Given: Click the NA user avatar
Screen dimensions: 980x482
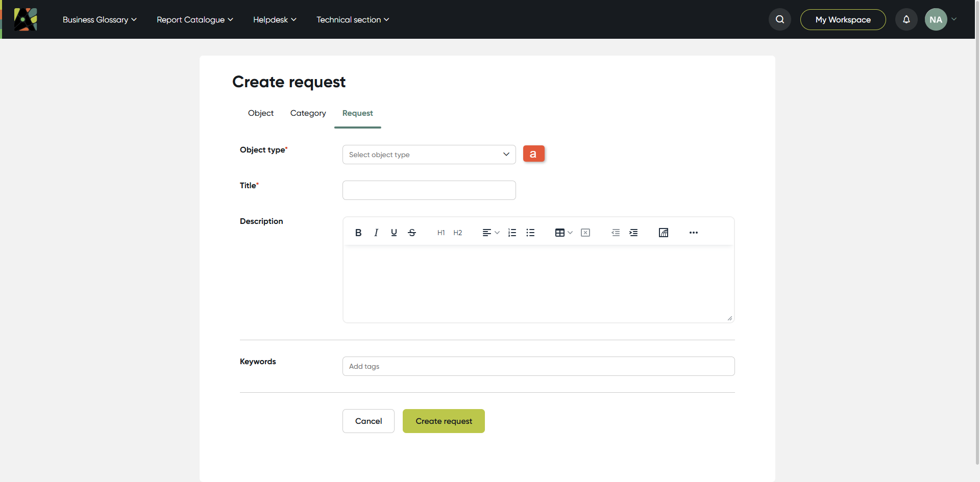Looking at the screenshot, I should click(936, 19).
